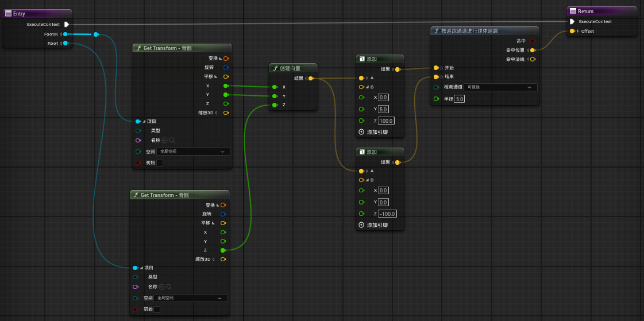Toggle the 初始 checkbox in lower Get Transform
This screenshot has height=321, width=644.
click(x=157, y=310)
